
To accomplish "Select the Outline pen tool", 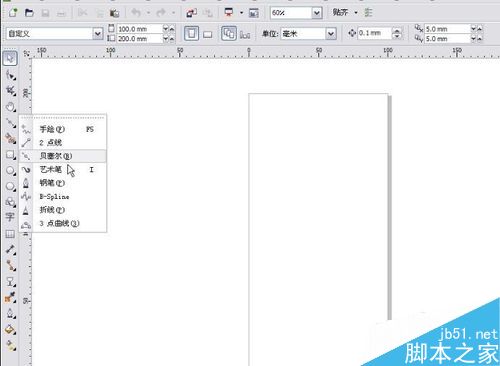I will (10, 314).
